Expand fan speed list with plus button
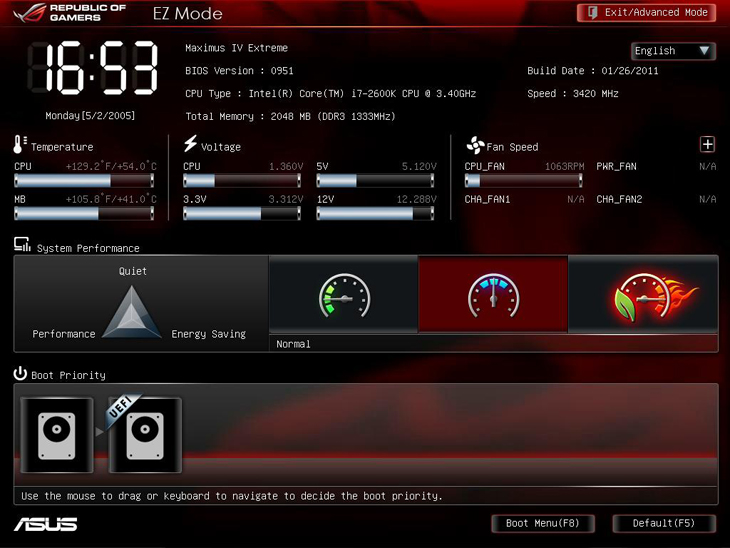Screen dimensions: 730x548 707,145
